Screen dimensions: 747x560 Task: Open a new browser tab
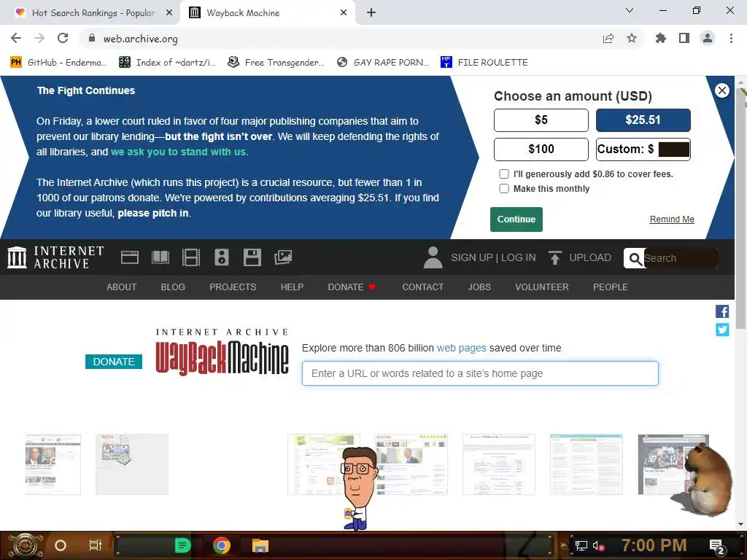point(371,13)
